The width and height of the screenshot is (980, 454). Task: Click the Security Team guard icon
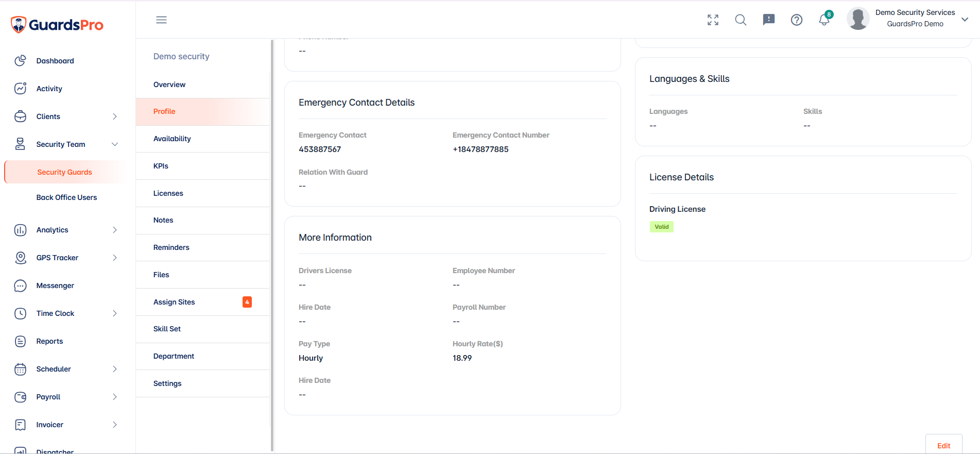tap(20, 144)
